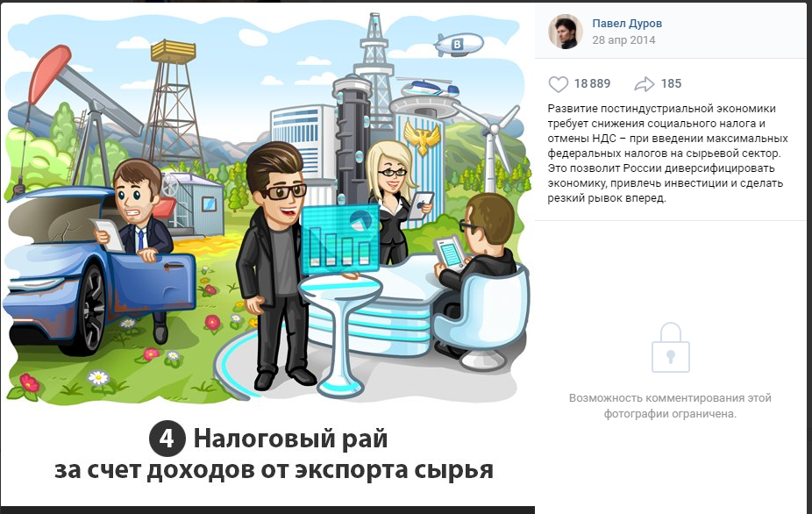The height and width of the screenshot is (514, 812).
Task: Click the restricted commenting notice text
Action: (670, 406)
